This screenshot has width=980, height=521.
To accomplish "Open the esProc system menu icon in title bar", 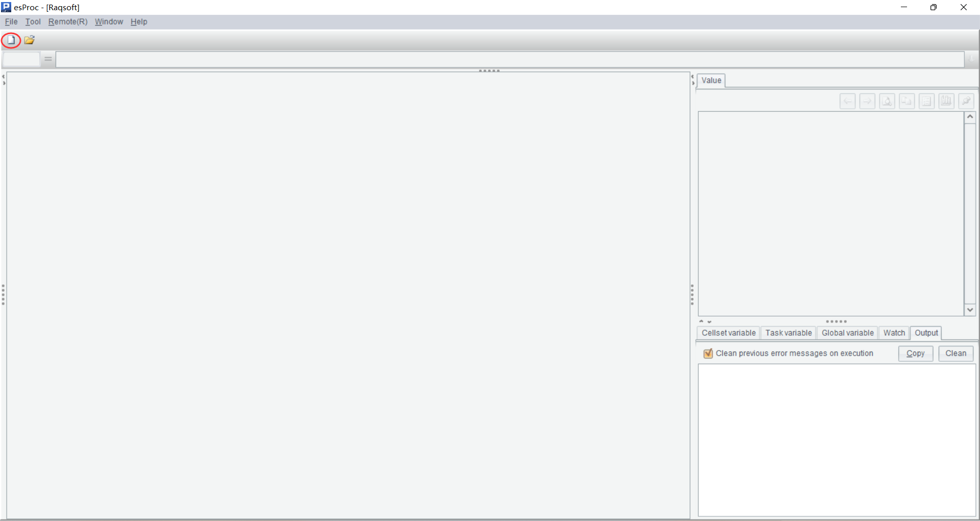I will click(6, 7).
